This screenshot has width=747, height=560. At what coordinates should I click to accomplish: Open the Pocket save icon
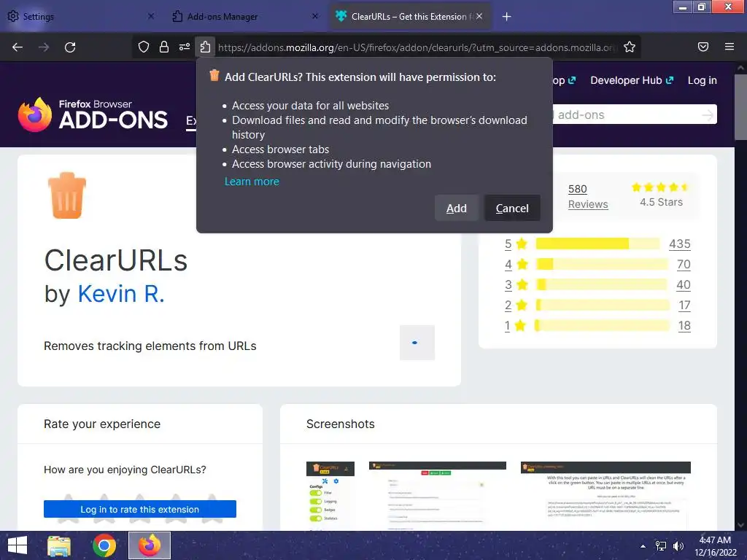click(703, 47)
